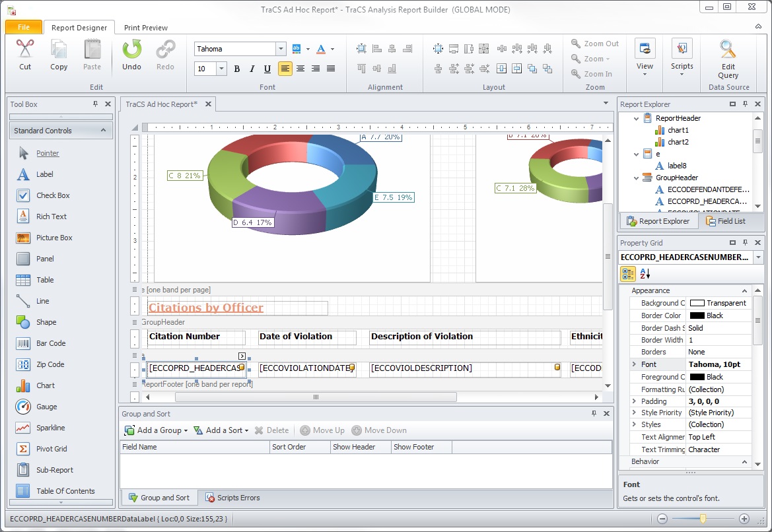772x532 pixels.
Task: Open the Property Grid object selector dropdown
Action: pos(758,257)
